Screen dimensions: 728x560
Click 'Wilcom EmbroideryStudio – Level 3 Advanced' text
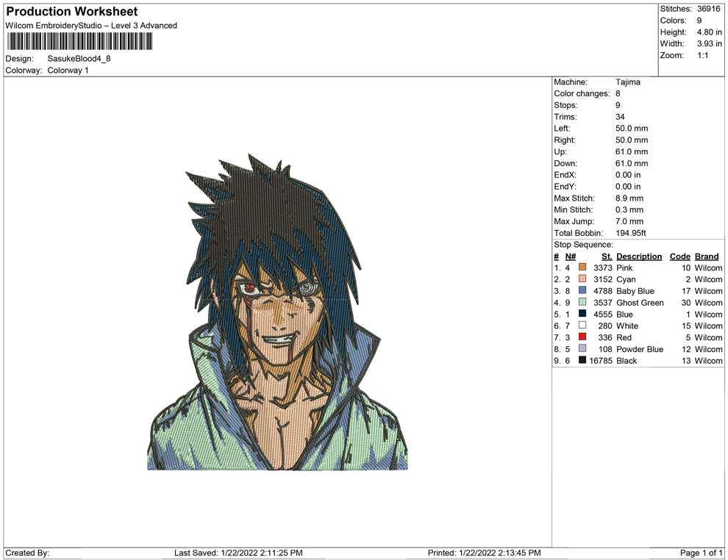[x=91, y=26]
